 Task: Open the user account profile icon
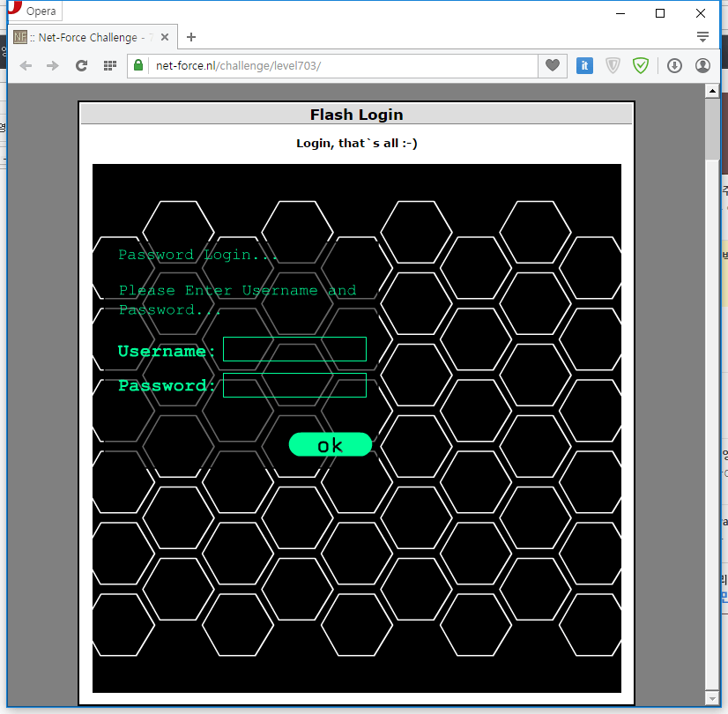click(702, 66)
